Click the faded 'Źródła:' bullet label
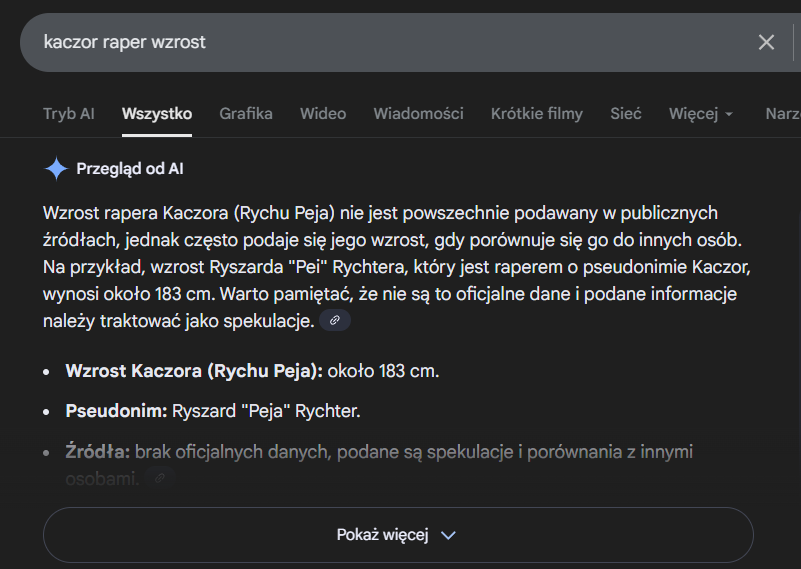 pyautogui.click(x=97, y=452)
